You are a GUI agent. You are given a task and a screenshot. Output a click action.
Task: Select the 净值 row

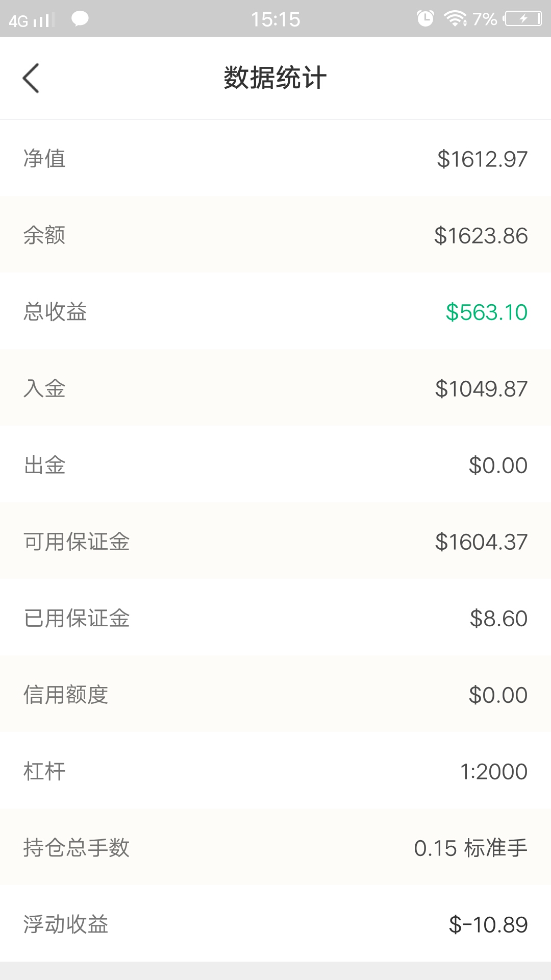click(275, 158)
